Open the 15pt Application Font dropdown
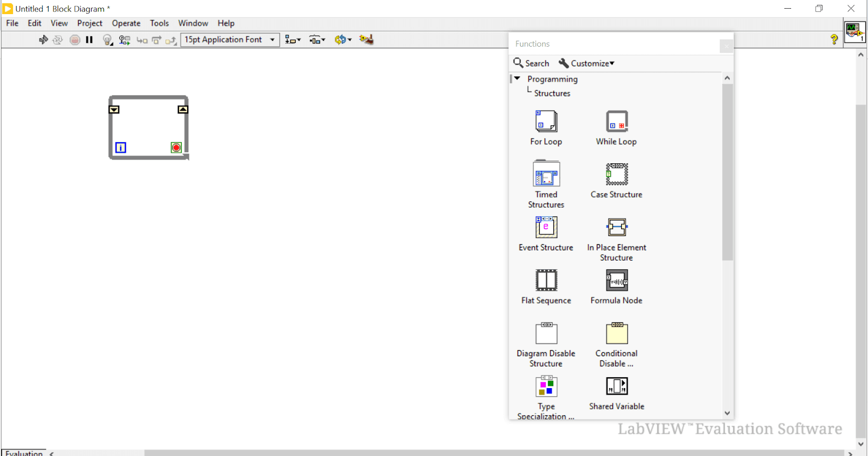This screenshot has height=456, width=868. point(229,40)
